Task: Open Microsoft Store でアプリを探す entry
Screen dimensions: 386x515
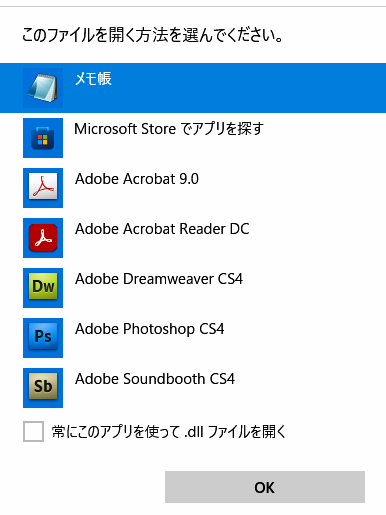Action: [169, 129]
